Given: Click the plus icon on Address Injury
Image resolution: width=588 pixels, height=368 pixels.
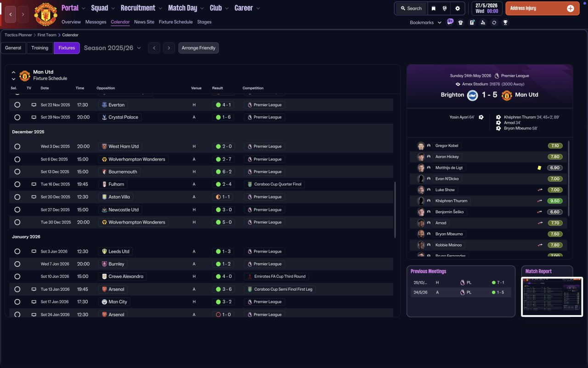Looking at the screenshot, I should click(571, 8).
